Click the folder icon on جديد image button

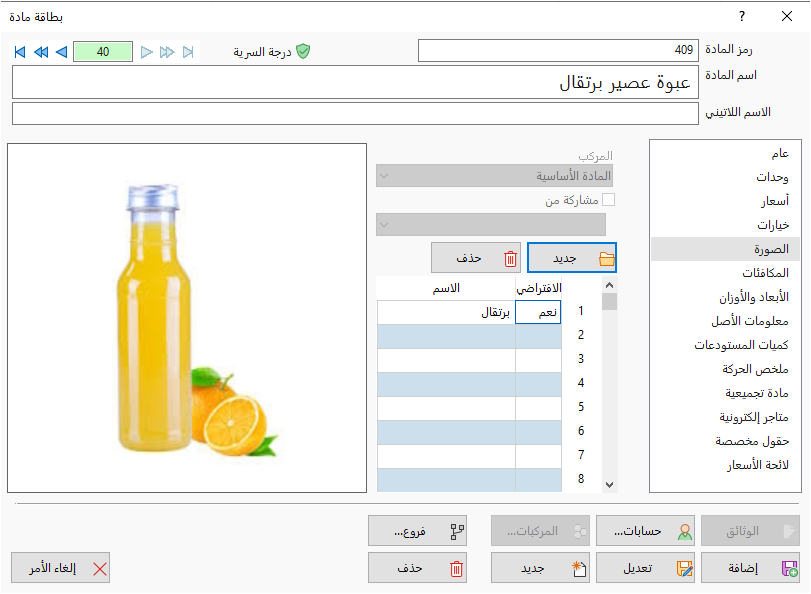tap(607, 258)
